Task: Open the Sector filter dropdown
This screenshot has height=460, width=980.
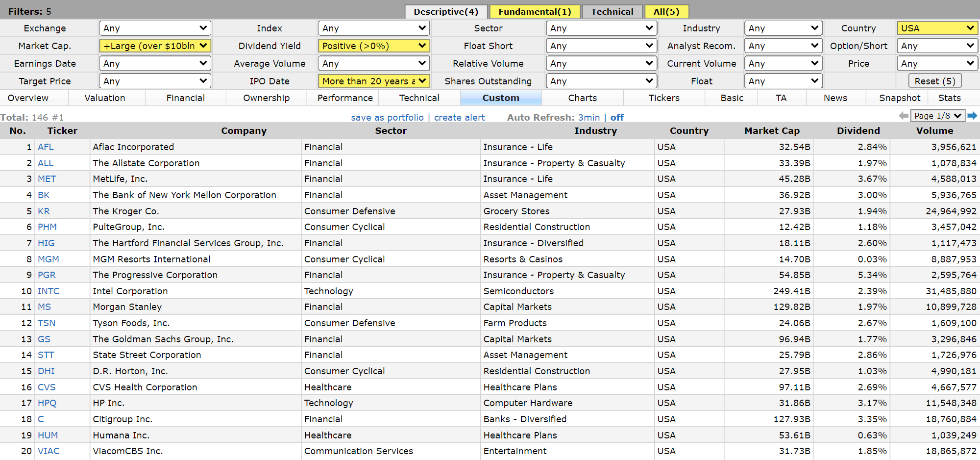Action: coord(602,28)
